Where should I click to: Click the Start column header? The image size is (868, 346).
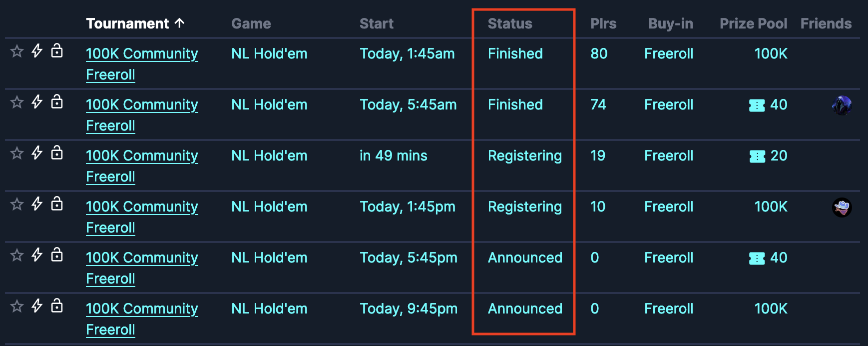click(377, 23)
